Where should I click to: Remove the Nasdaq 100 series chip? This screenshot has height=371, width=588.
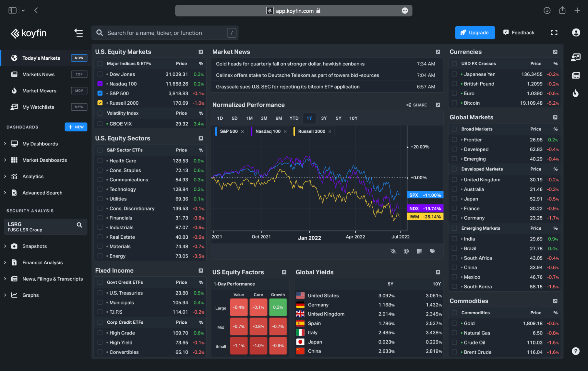pos(285,131)
